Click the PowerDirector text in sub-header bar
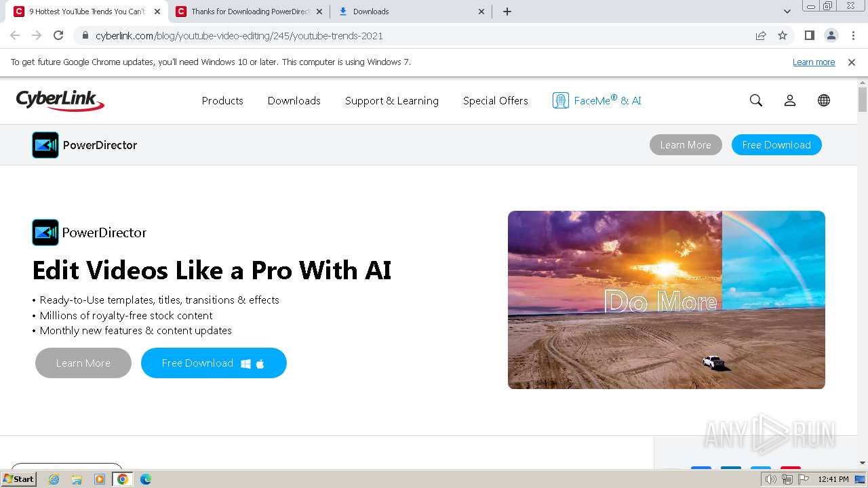 (x=100, y=145)
